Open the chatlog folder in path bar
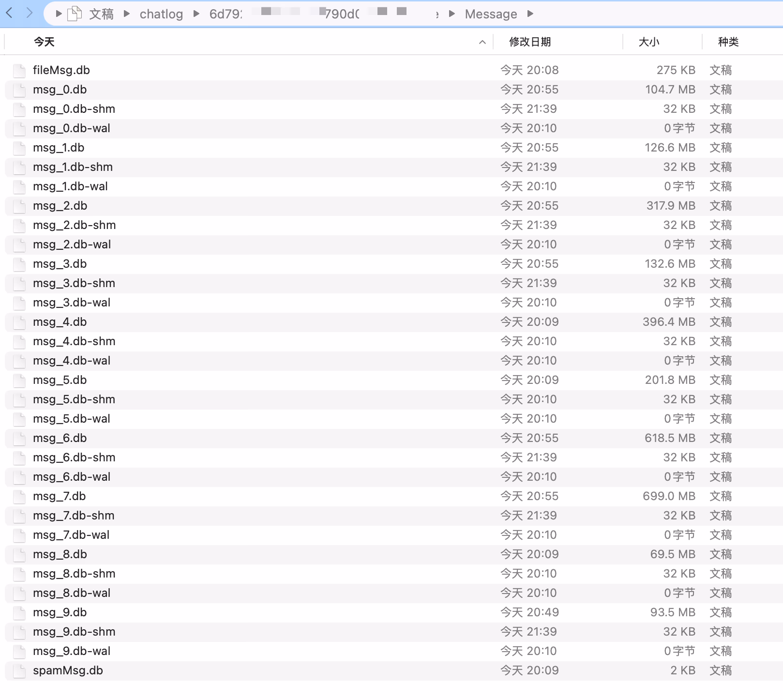 (161, 14)
